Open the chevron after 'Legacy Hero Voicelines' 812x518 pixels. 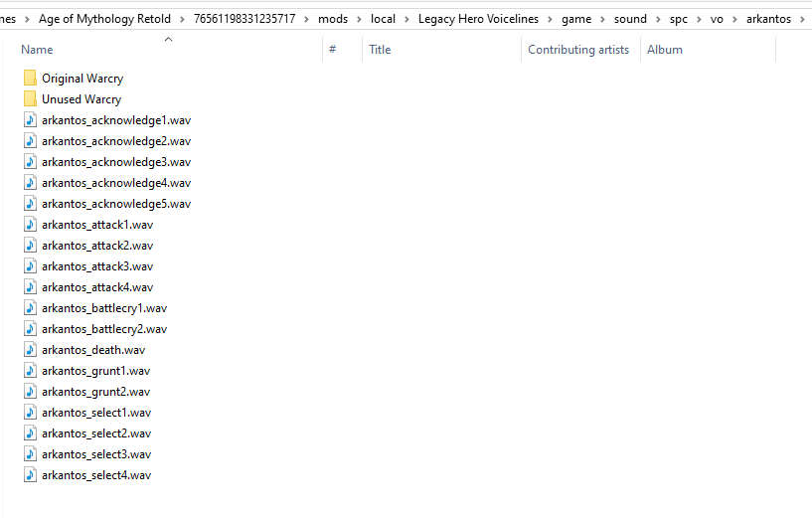coord(550,19)
